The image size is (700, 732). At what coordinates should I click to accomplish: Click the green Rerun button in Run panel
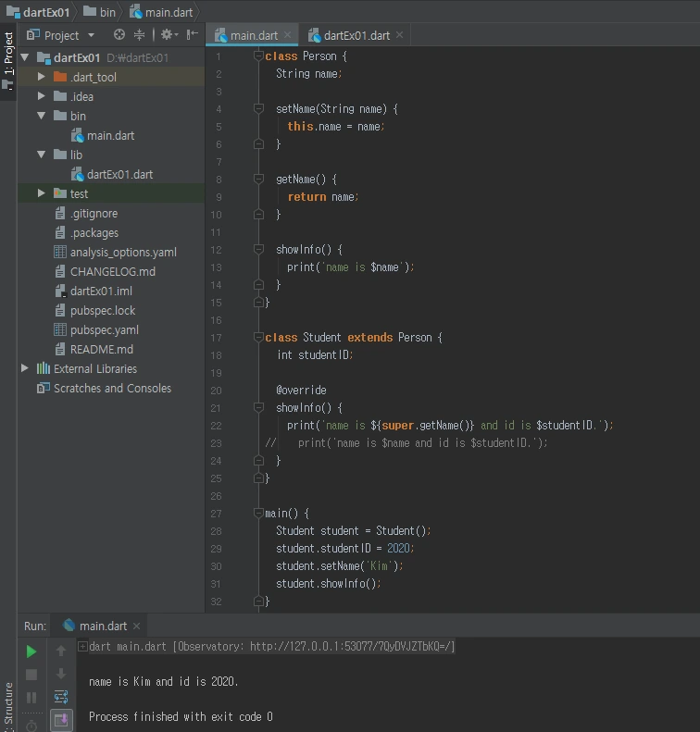[31, 651]
